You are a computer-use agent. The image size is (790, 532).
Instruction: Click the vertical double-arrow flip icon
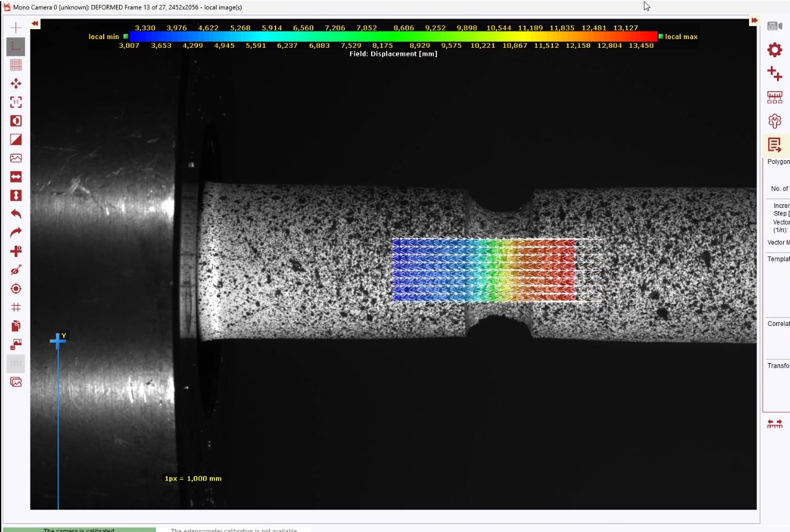point(16,196)
